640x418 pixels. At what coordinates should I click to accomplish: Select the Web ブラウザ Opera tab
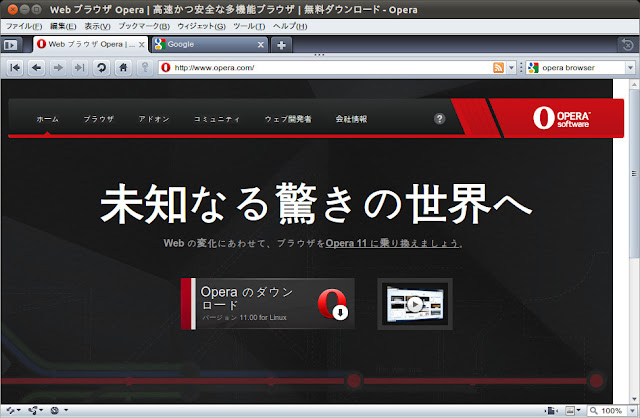click(x=91, y=44)
